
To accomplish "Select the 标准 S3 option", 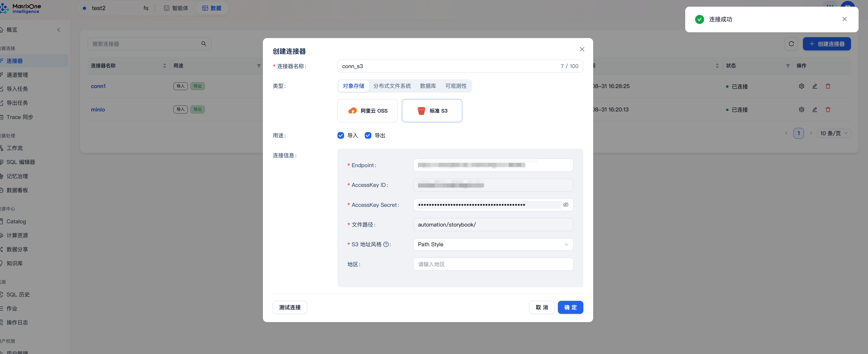I will click(x=432, y=111).
